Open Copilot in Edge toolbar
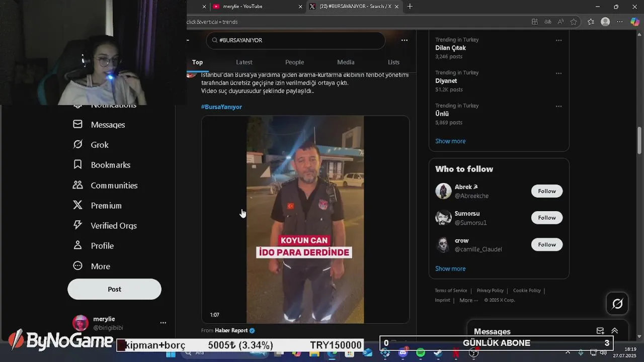This screenshot has height=362, width=644. click(x=634, y=22)
